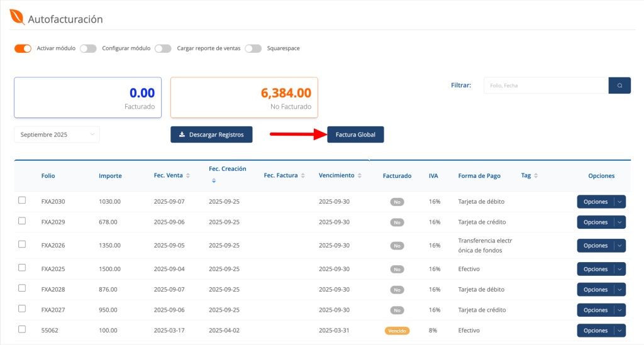Click the Opciones column header
The width and height of the screenshot is (644, 345).
tap(601, 175)
